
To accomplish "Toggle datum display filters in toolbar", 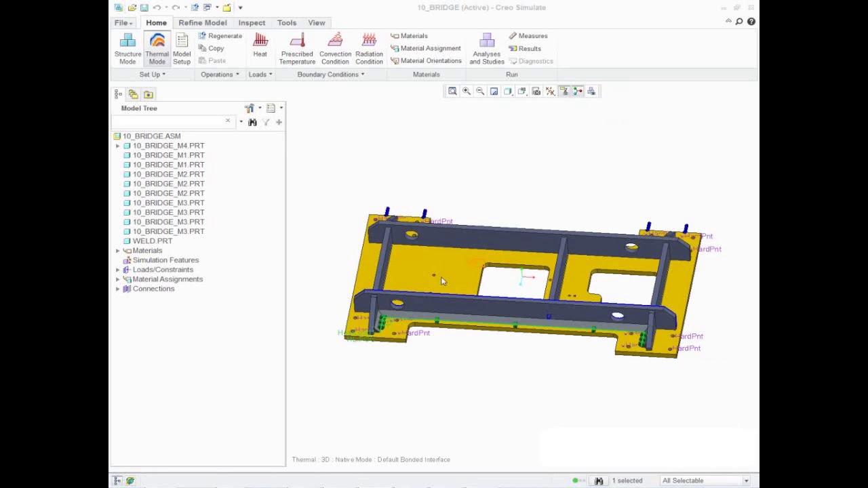I will pos(550,91).
